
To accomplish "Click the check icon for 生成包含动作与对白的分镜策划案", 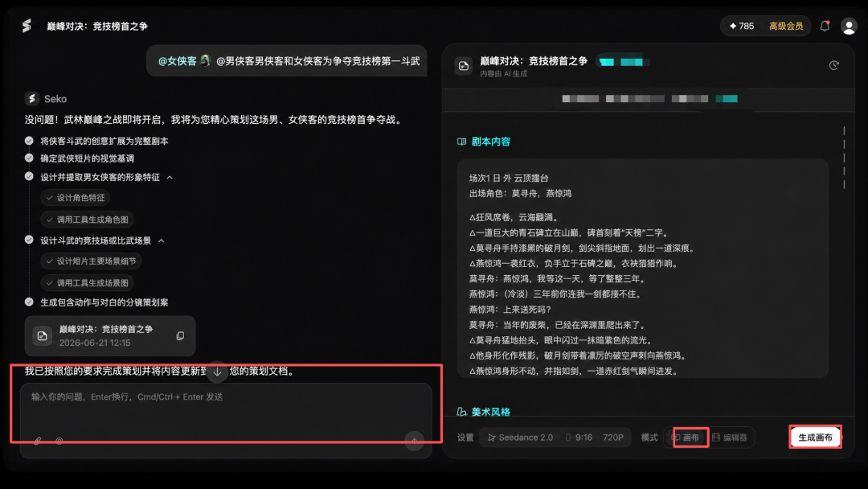I will 30,302.
